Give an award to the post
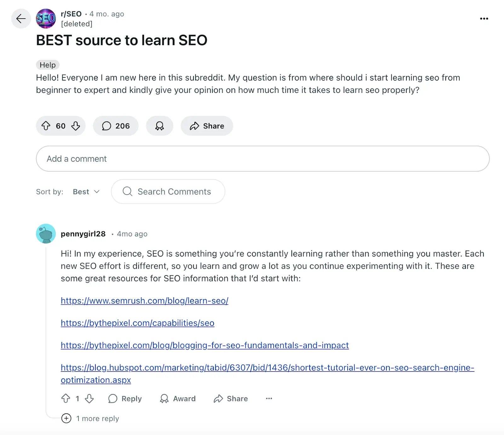 pos(159,126)
